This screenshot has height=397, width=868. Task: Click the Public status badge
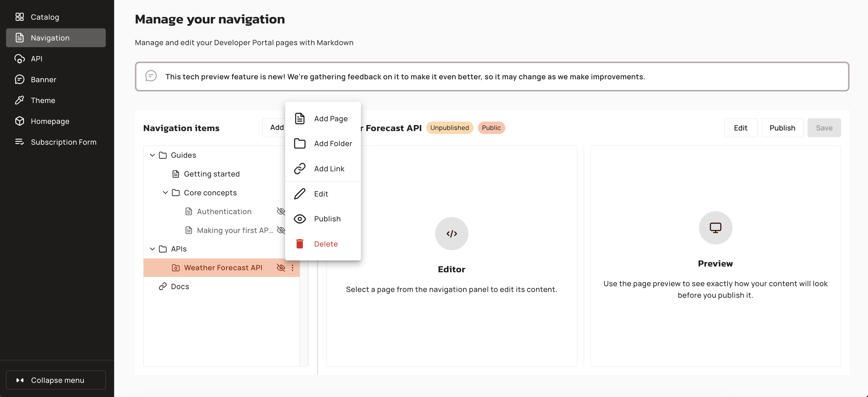491,128
